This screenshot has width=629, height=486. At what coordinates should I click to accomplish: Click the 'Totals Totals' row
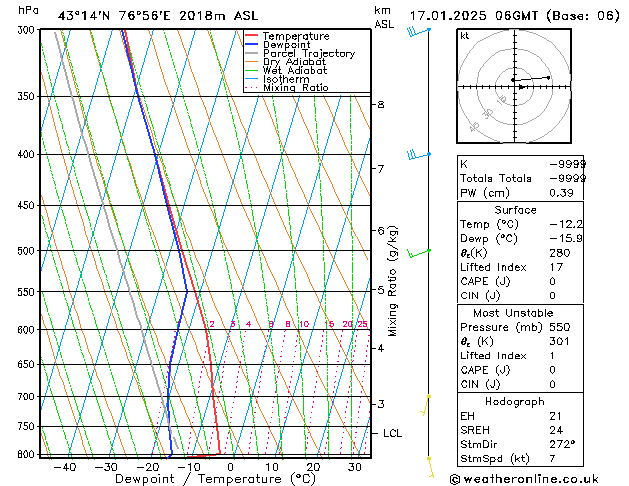(x=521, y=178)
